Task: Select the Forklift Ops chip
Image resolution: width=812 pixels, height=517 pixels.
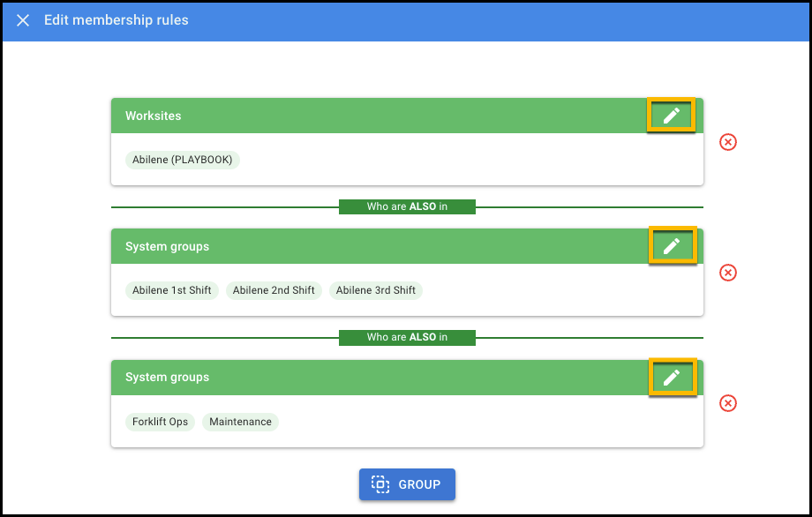Action: [161, 422]
